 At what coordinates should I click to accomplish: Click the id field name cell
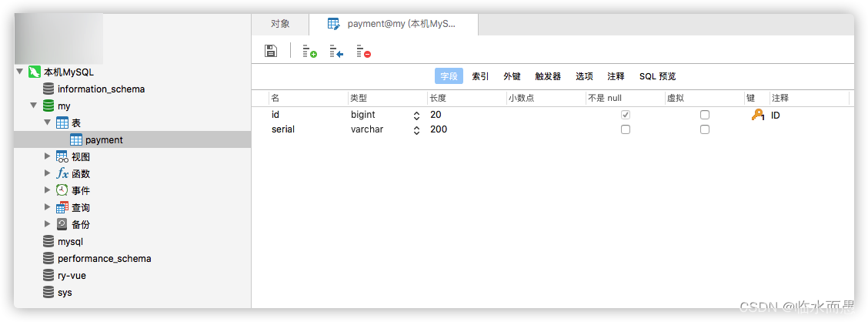pyautogui.click(x=309, y=115)
